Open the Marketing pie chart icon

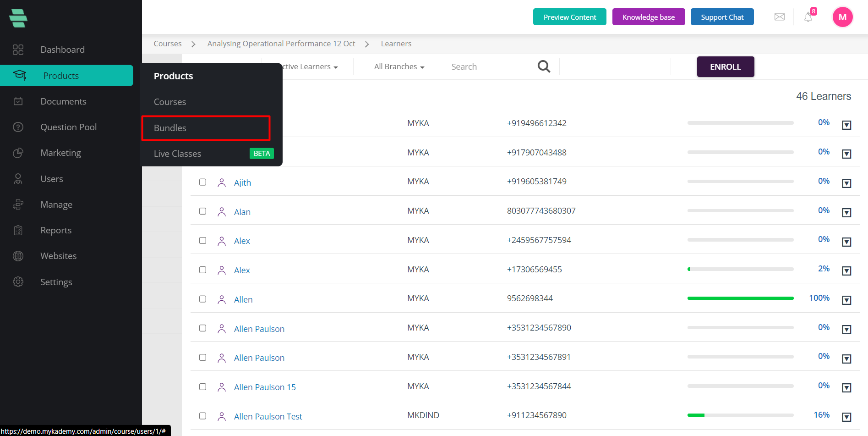pyautogui.click(x=18, y=152)
